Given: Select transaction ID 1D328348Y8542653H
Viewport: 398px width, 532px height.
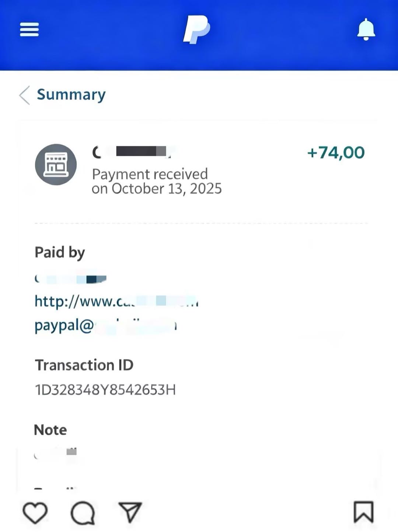Looking at the screenshot, I should pyautogui.click(x=105, y=390).
